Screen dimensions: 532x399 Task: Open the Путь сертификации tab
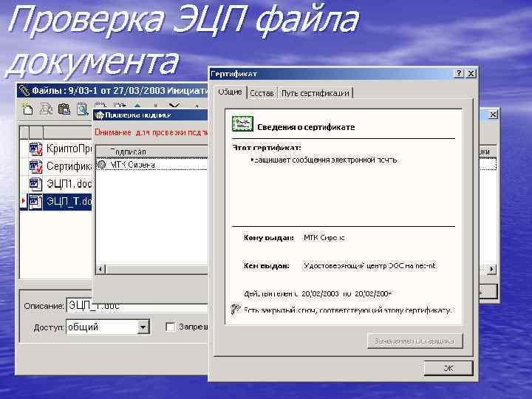(316, 93)
